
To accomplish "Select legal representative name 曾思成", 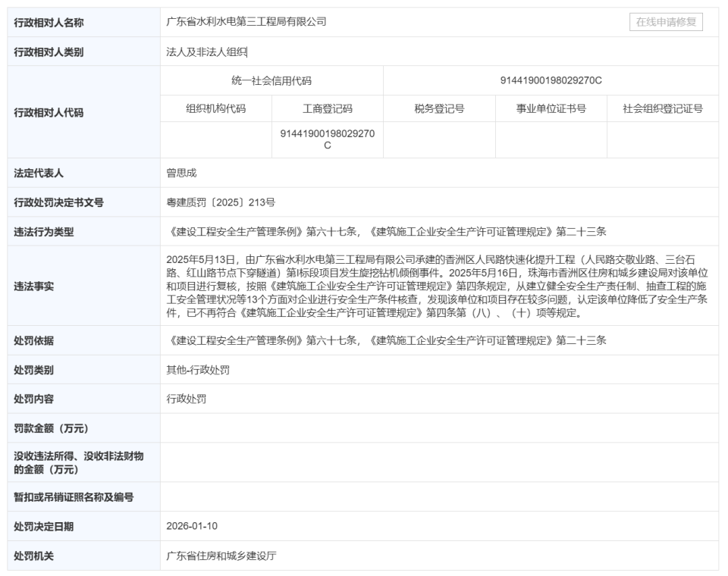I will click(x=181, y=173).
